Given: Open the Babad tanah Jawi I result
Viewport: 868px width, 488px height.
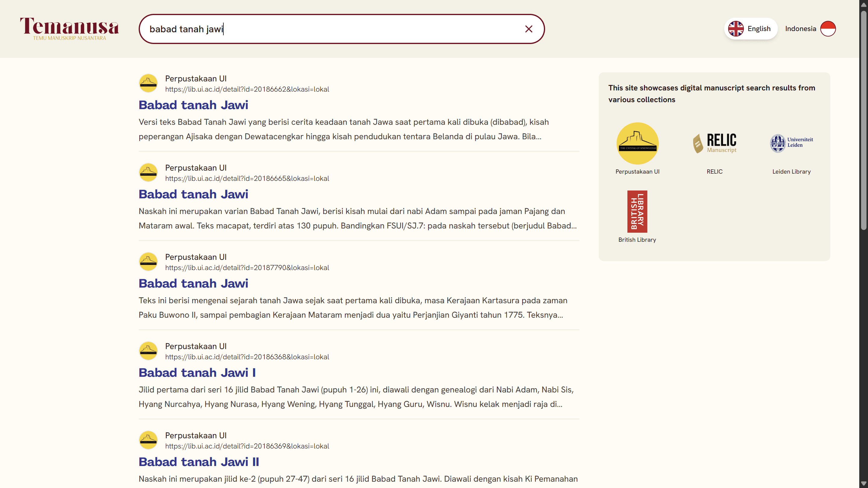Looking at the screenshot, I should point(197,373).
